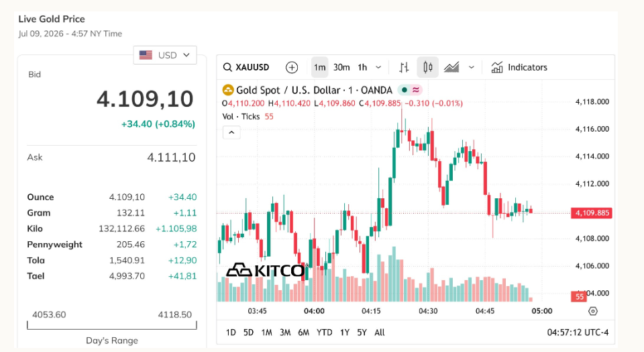Select the 1h timeframe
Viewport: 644px width, 352px height.
[x=362, y=67]
